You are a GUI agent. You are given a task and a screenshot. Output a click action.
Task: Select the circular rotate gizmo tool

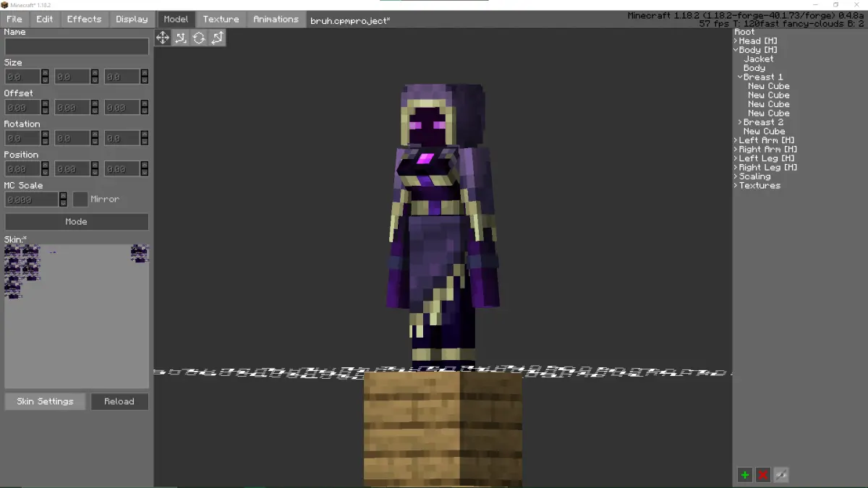(x=199, y=38)
